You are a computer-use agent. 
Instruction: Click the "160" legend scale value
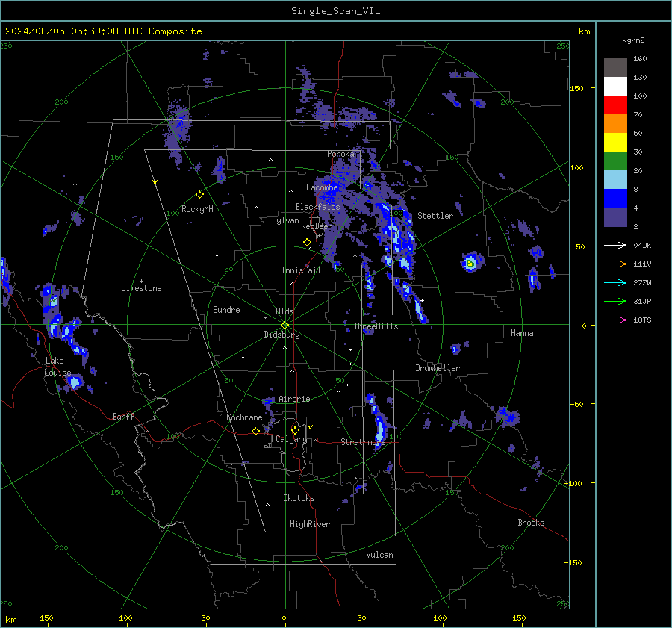[640, 59]
